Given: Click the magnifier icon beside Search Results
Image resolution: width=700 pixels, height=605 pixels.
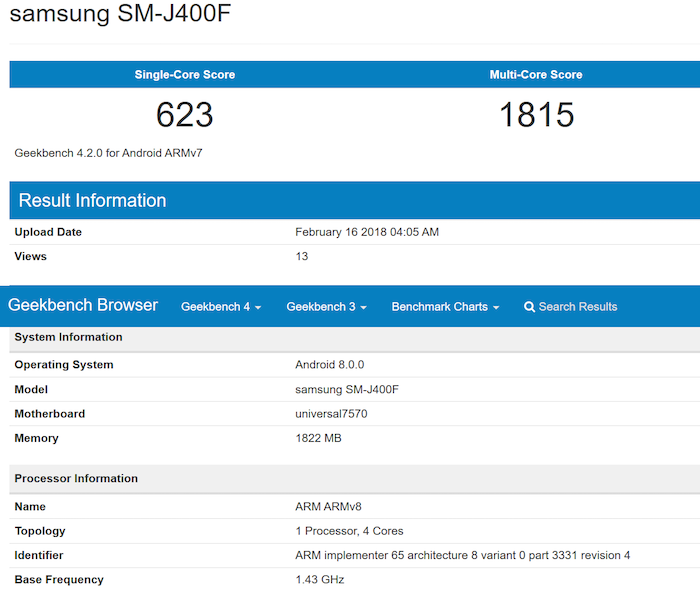Looking at the screenshot, I should pos(530,307).
